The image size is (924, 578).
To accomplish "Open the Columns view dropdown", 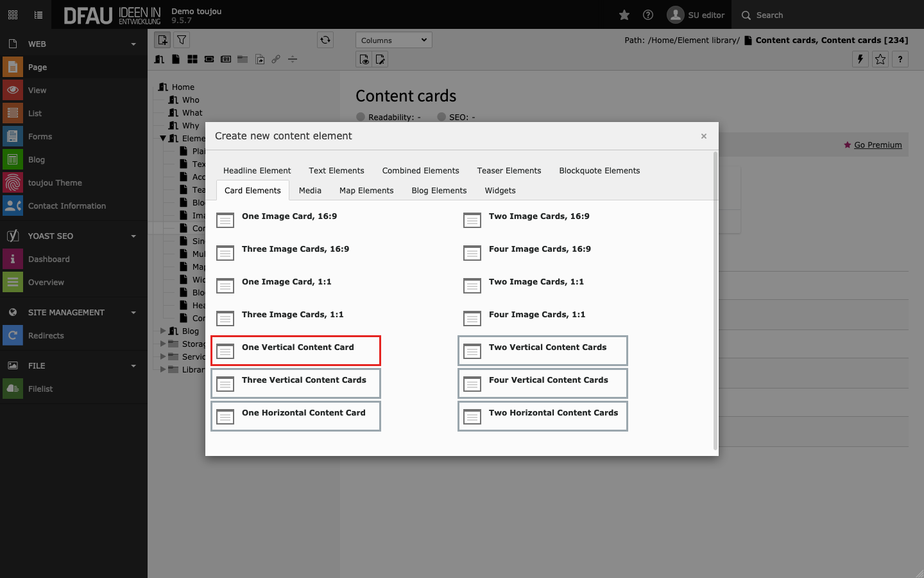I will (393, 40).
